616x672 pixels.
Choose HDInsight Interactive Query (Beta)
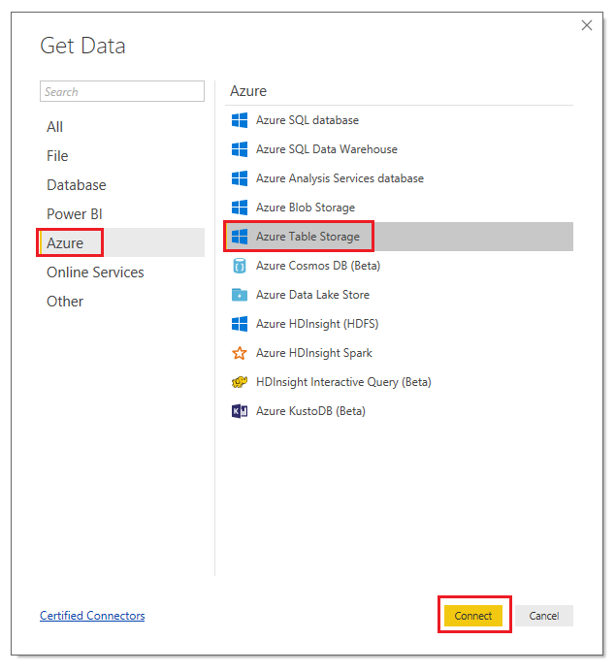(399, 382)
